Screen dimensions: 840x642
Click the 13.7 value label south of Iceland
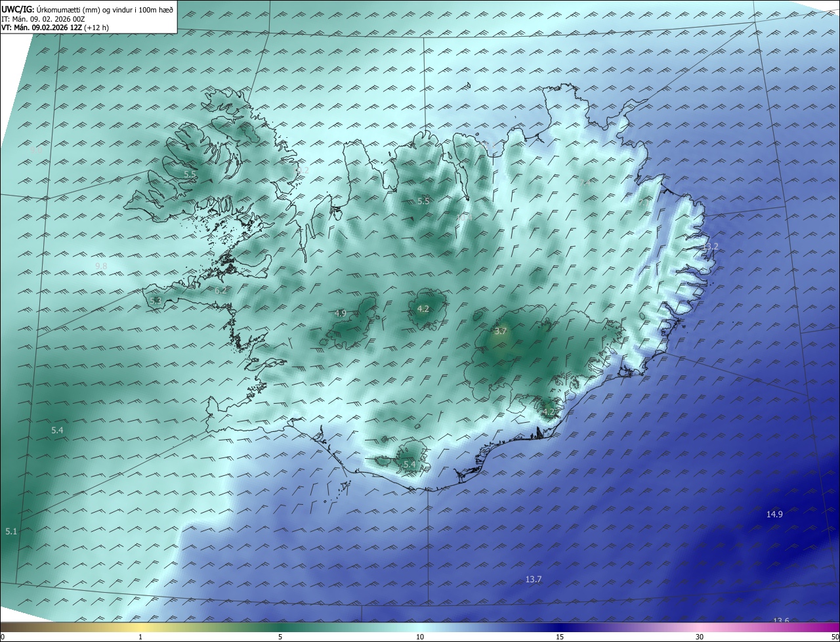tap(534, 579)
